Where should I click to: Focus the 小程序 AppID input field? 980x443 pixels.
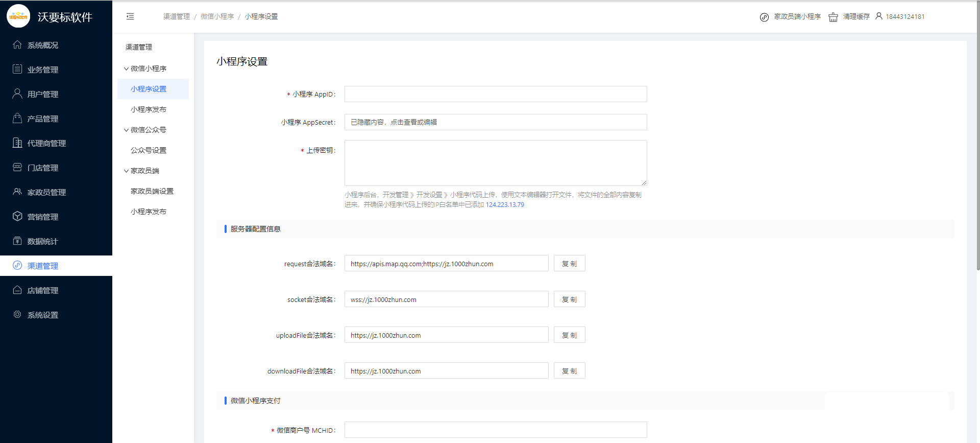pyautogui.click(x=496, y=94)
